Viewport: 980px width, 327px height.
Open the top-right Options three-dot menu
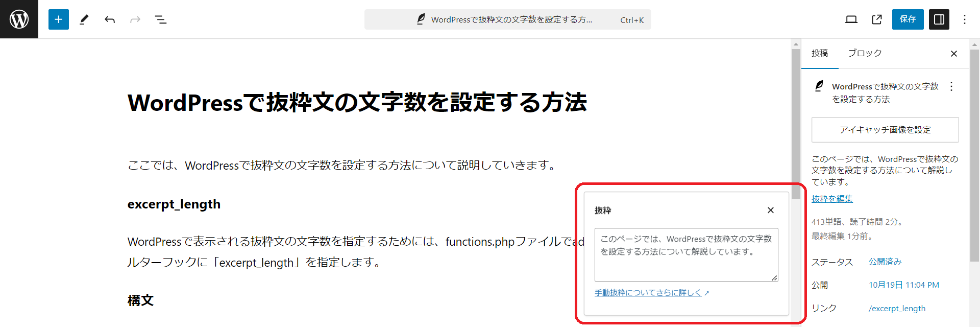coord(964,19)
